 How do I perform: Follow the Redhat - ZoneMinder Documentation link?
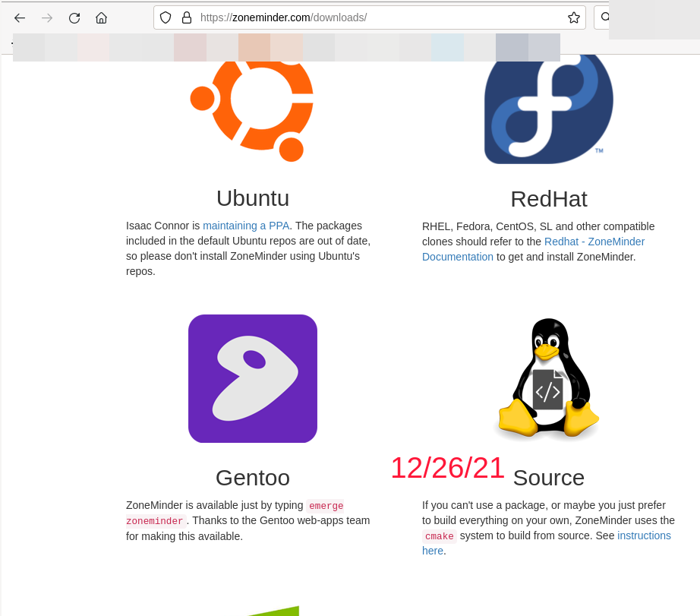594,242
